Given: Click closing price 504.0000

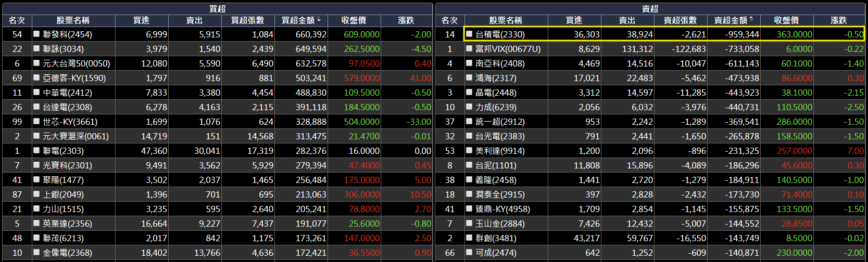Looking at the screenshot, I should pyautogui.click(x=362, y=122).
